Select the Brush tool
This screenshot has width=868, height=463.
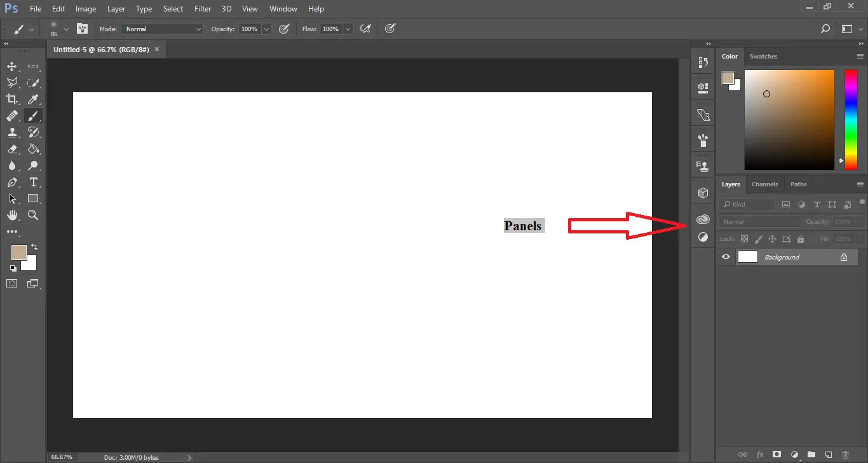click(33, 116)
